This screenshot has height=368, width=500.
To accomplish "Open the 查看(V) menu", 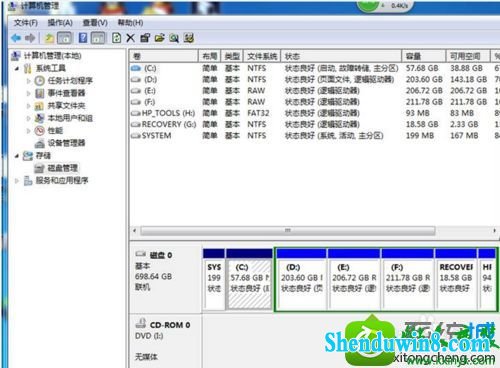I will [95, 23].
